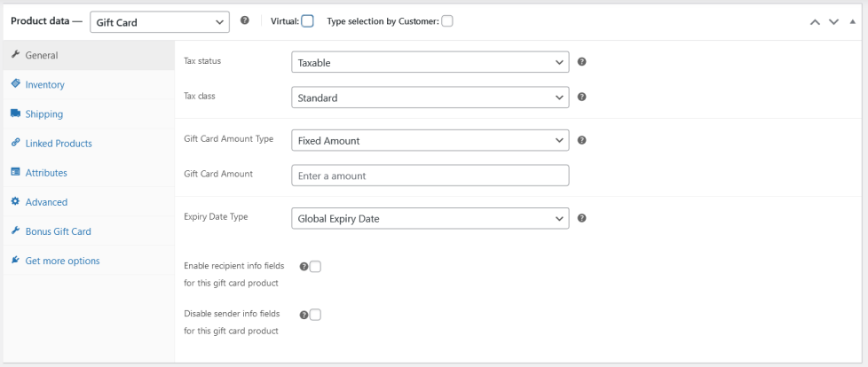Click the Gift Card Amount input field
The height and width of the screenshot is (367, 868).
[x=430, y=176]
